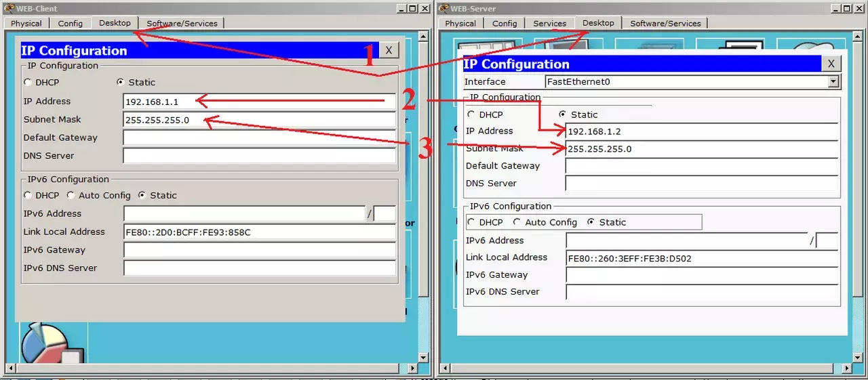868x380 pixels.
Task: Click WEB-Server Subnet Mask field
Action: pyautogui.click(x=702, y=149)
